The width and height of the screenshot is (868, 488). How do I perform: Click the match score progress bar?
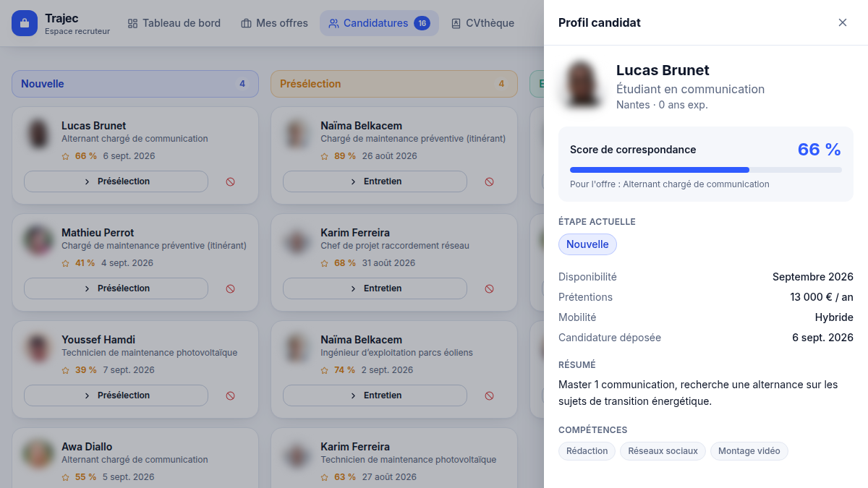(706, 170)
